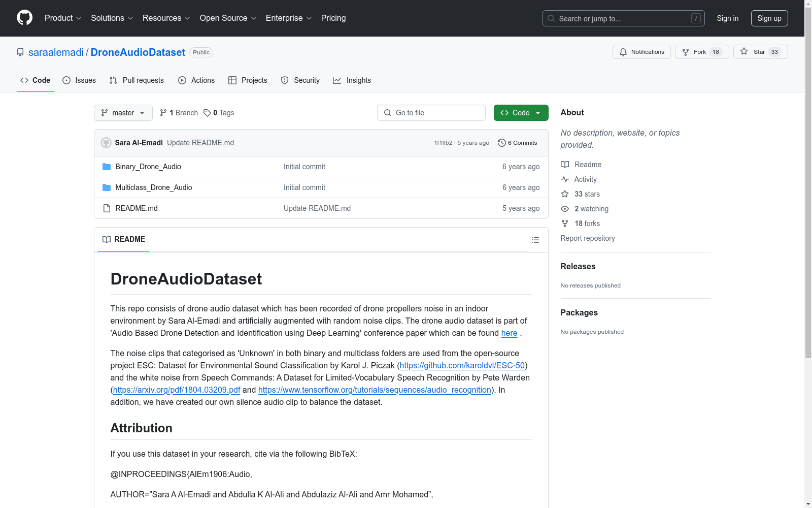Click the tag icon beside Tags

click(207, 113)
